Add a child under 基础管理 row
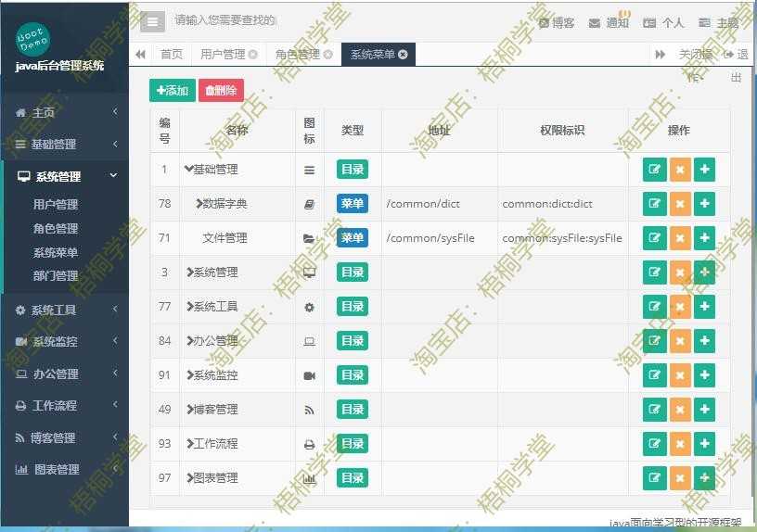 (x=704, y=170)
